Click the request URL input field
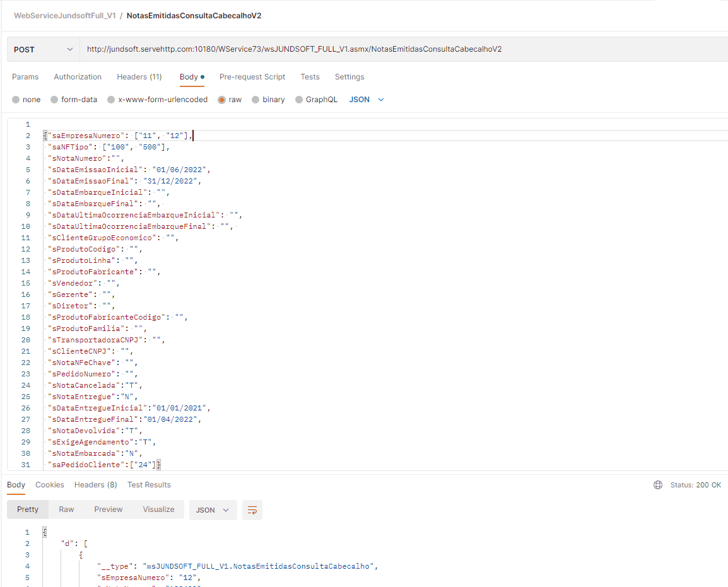Image resolution: width=728 pixels, height=587 pixels. point(404,49)
